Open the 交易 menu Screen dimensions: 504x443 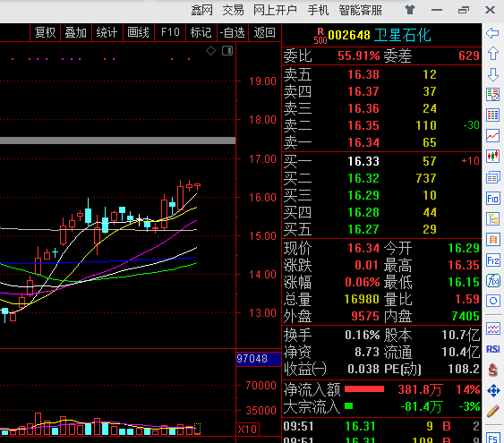233,10
